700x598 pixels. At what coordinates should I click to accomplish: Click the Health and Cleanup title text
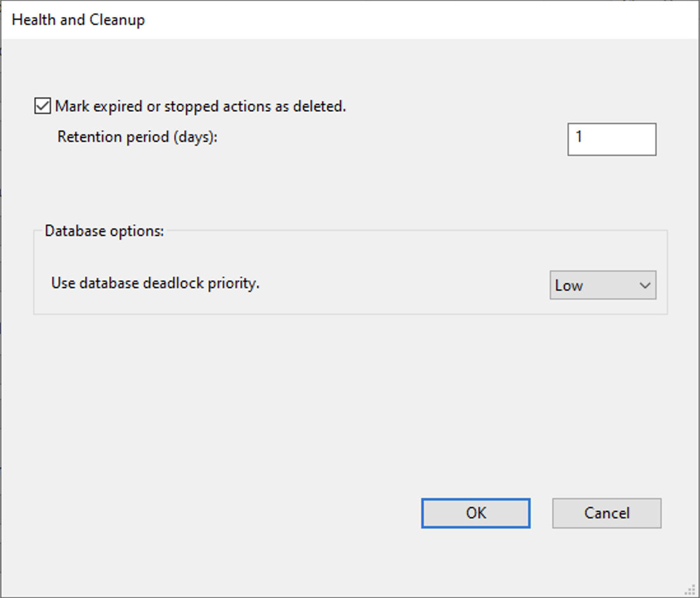click(78, 20)
